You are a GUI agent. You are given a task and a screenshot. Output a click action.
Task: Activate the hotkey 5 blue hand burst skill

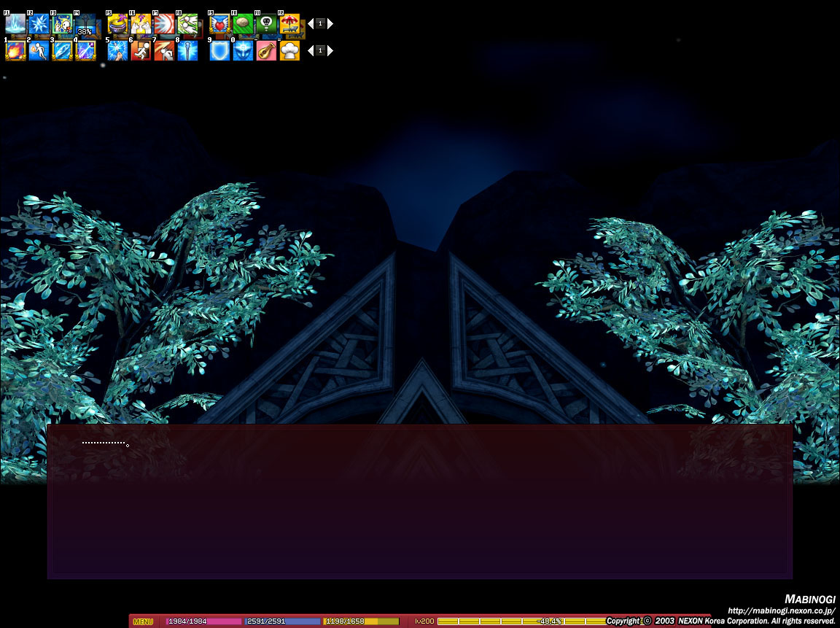117,51
